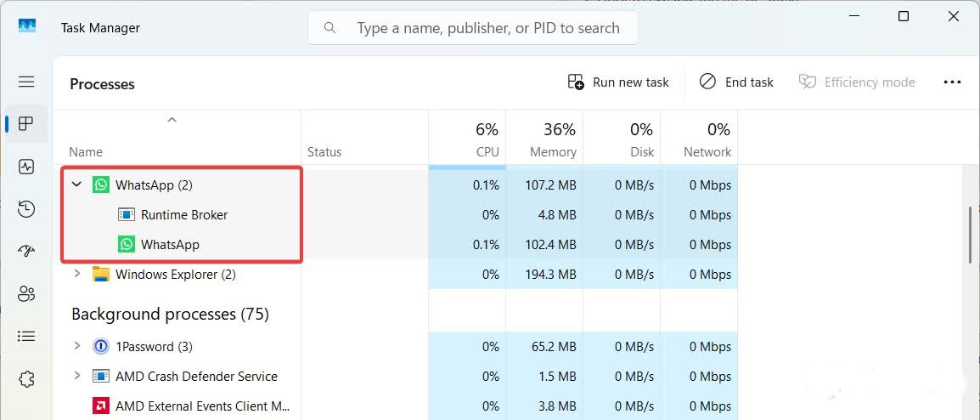Click the AMD Crash Defender Service icon

(100, 376)
